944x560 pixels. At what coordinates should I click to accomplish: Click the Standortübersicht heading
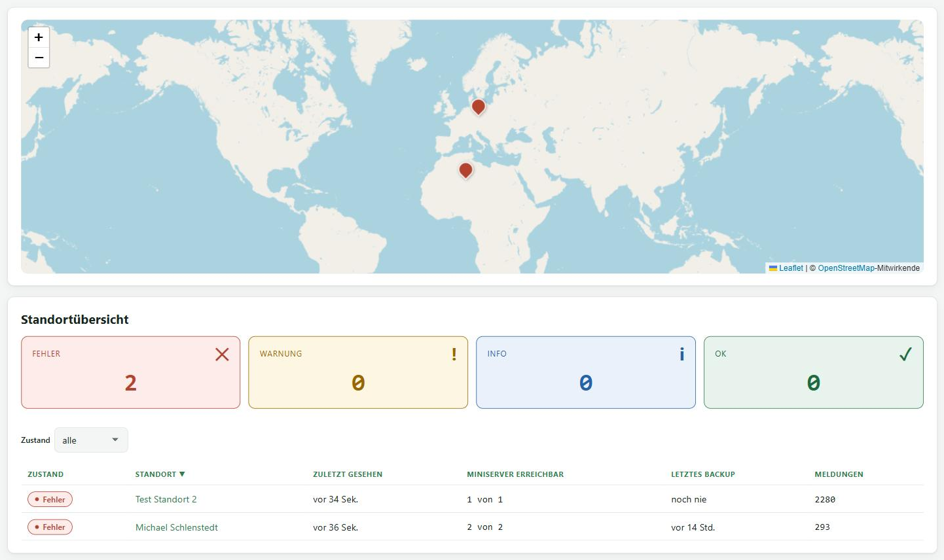75,319
